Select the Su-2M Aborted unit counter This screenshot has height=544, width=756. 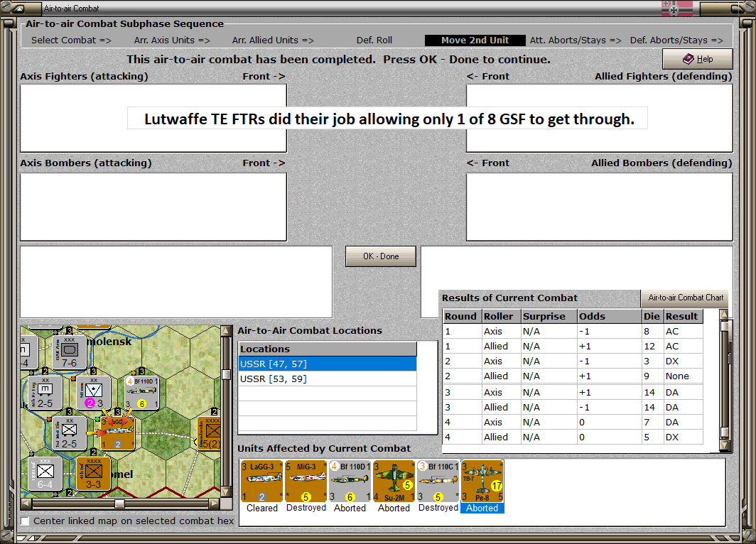tap(394, 481)
